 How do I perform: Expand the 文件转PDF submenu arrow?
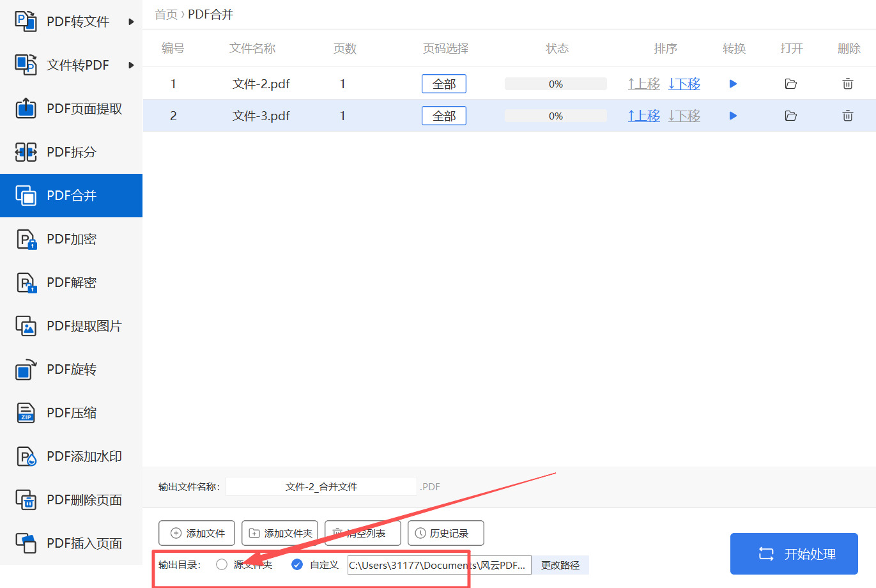pyautogui.click(x=132, y=65)
